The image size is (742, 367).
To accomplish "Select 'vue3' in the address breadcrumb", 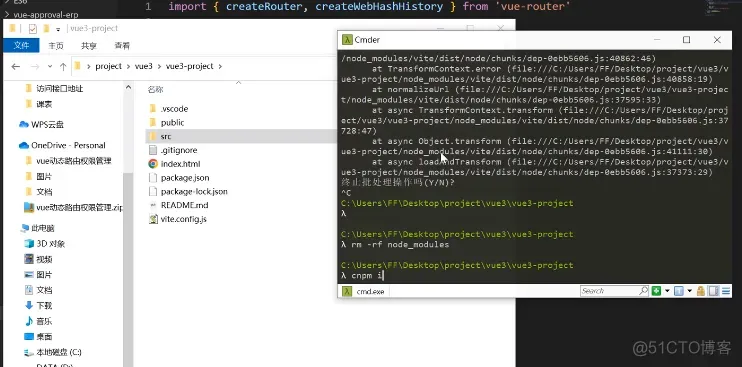I will click(143, 66).
